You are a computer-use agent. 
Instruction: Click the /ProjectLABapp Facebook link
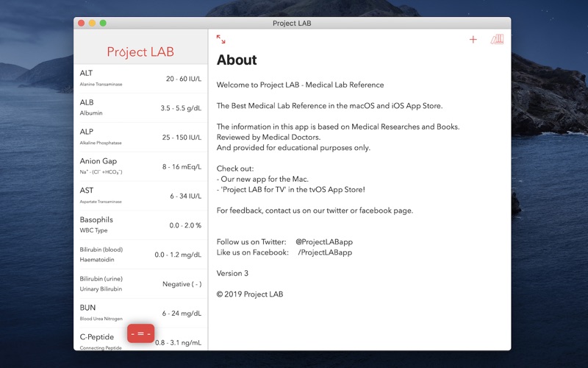coord(325,252)
